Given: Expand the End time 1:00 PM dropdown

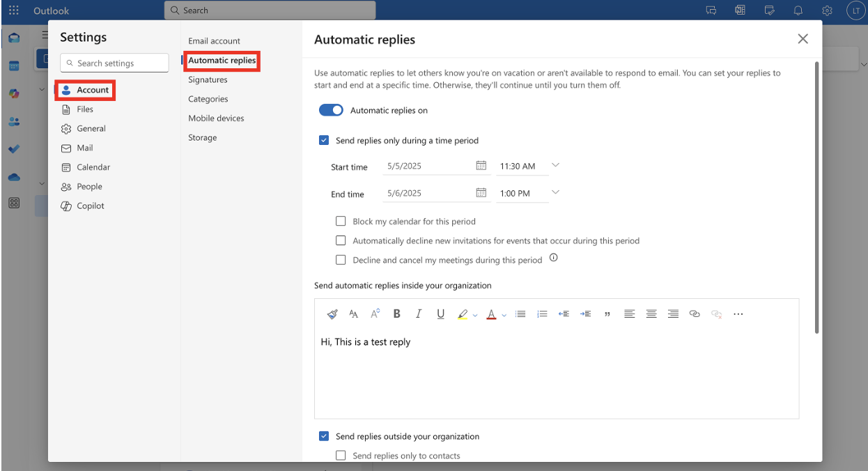Looking at the screenshot, I should (x=555, y=192).
